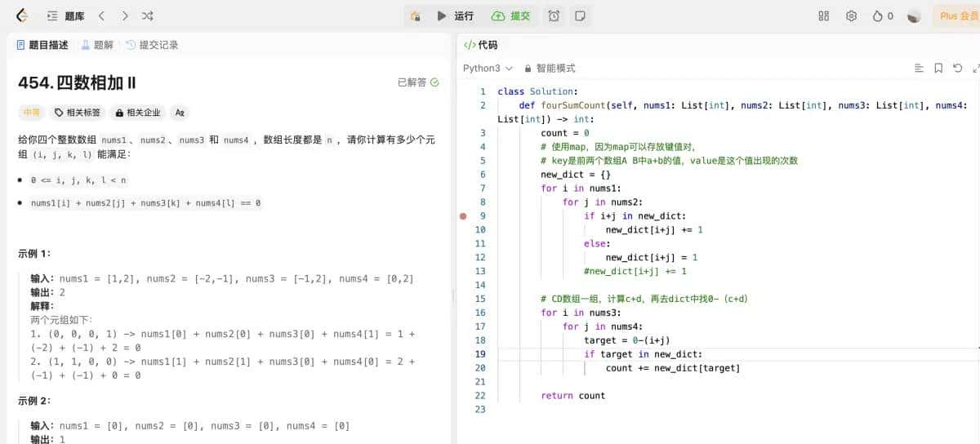Click the 已解答 solved status

[x=418, y=82]
